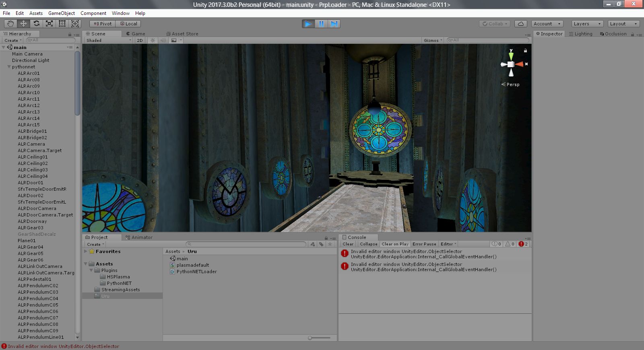The height and width of the screenshot is (350, 644).
Task: Switch to the Lighting tab
Action: [x=580, y=34]
